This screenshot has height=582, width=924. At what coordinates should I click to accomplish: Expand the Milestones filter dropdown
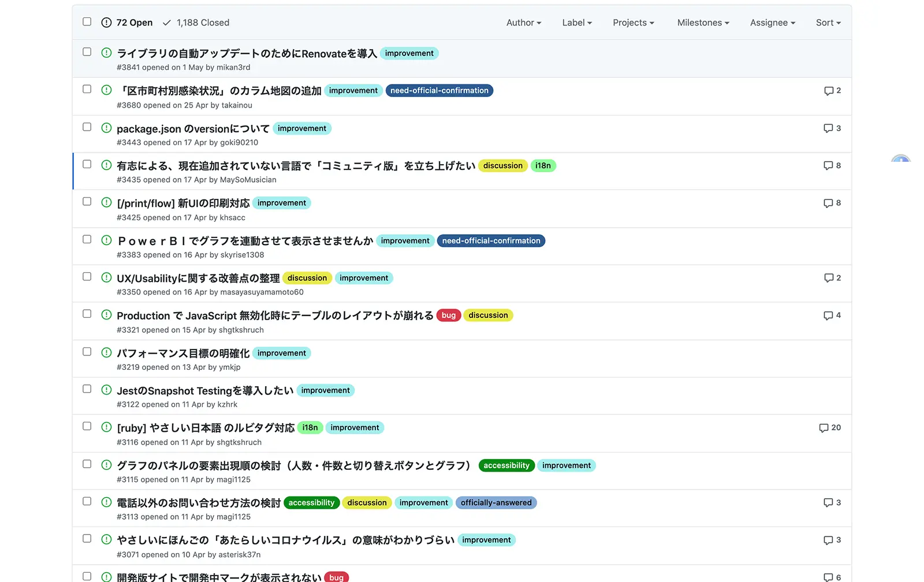703,23
